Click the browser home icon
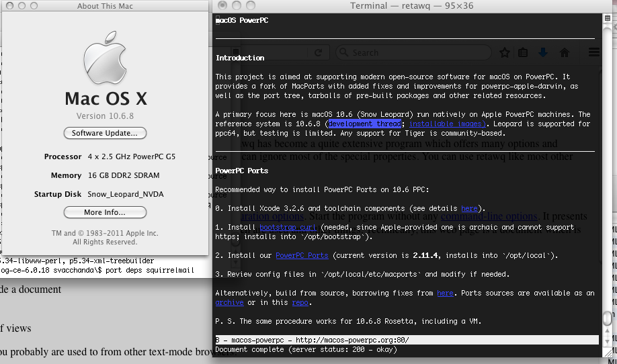Image resolution: width=617 pixels, height=364 pixels. click(565, 52)
